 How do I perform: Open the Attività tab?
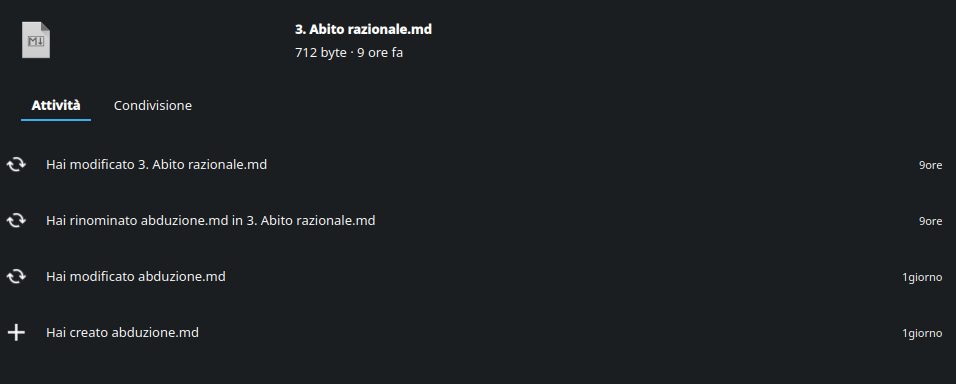[56, 105]
